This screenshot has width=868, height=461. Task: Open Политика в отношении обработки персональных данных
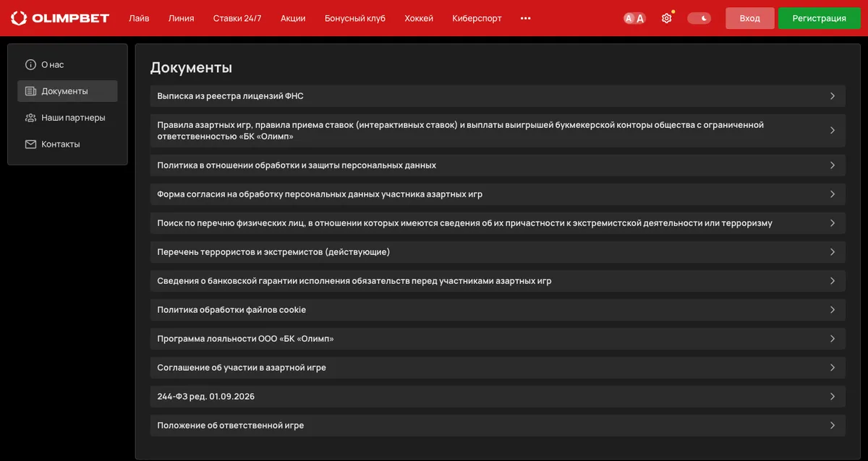tap(498, 165)
